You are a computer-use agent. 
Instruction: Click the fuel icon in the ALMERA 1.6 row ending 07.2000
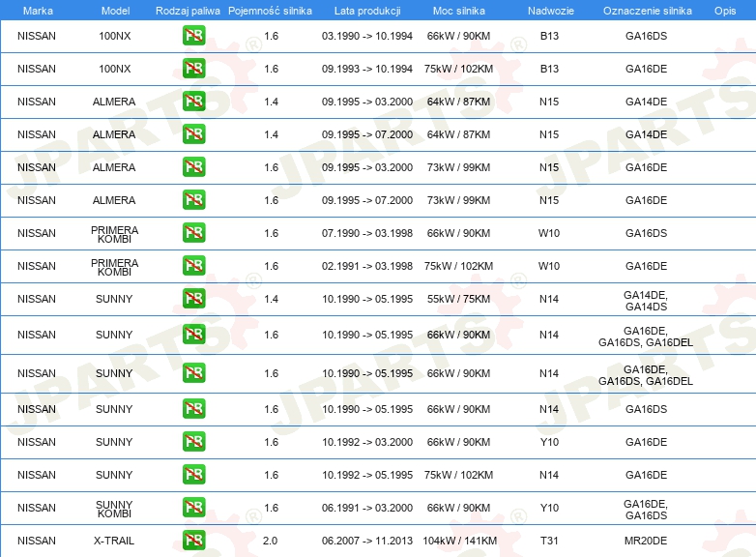pos(193,199)
